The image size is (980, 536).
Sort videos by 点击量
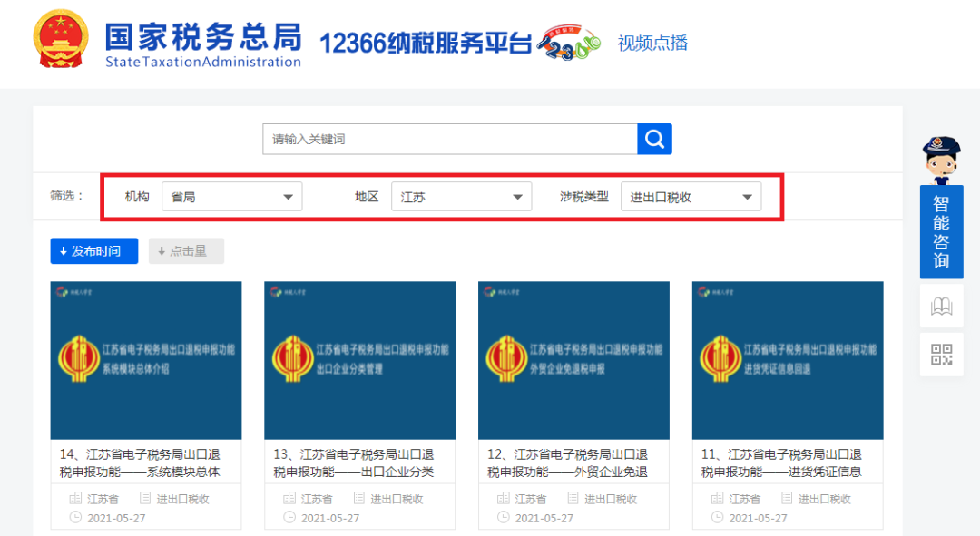[x=186, y=251]
